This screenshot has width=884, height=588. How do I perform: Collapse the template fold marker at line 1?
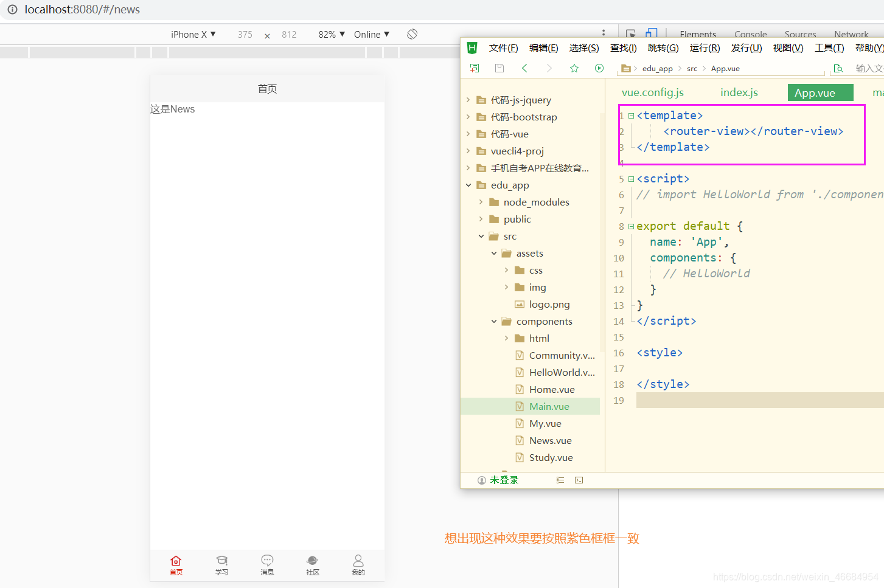click(631, 116)
